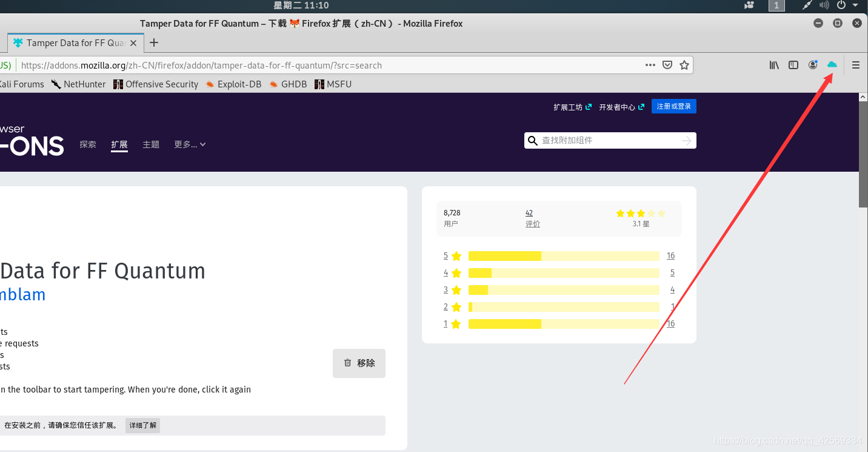Go to the 主题 nav item
Viewport: 868px width, 452px height.
[151, 144]
